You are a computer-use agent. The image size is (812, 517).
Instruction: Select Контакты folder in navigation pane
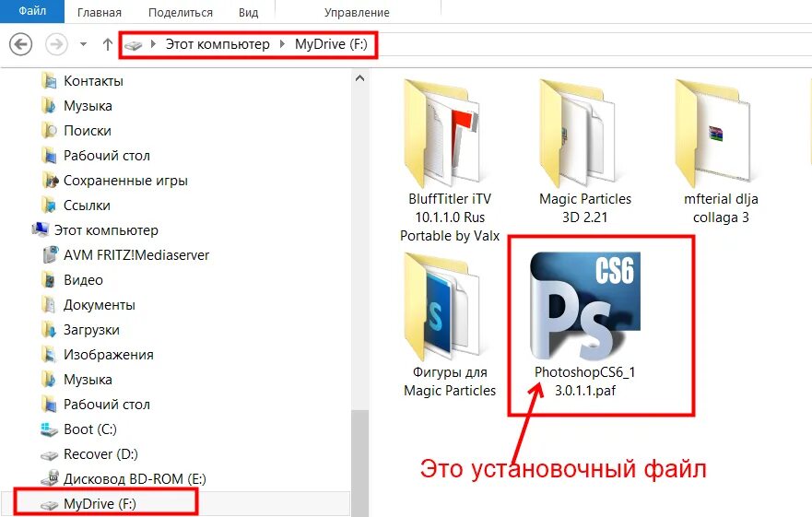93,81
